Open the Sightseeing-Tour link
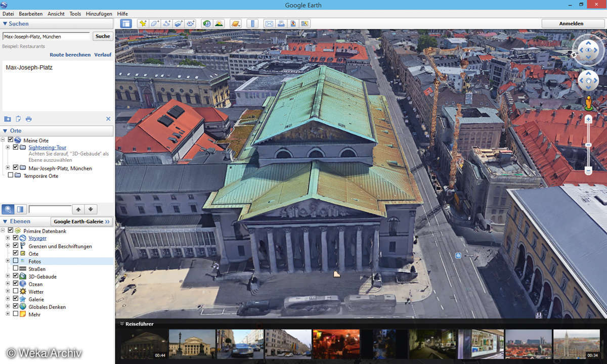Image resolution: width=607 pixels, height=364 pixels. 48,148
